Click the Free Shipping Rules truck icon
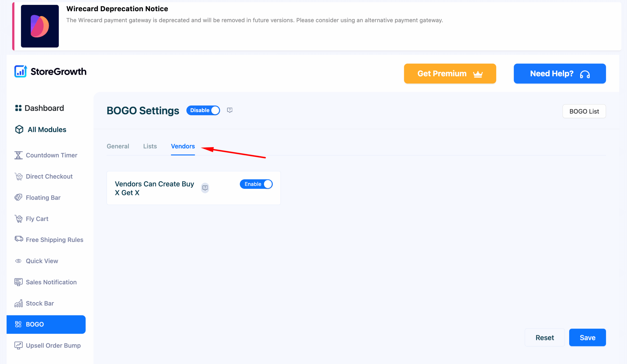 [19, 239]
